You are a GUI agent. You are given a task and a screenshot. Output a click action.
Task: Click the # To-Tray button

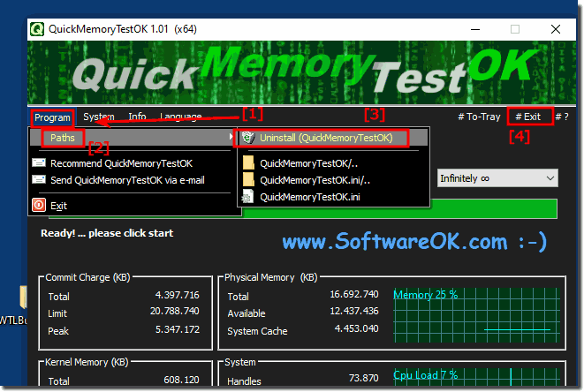[479, 117]
